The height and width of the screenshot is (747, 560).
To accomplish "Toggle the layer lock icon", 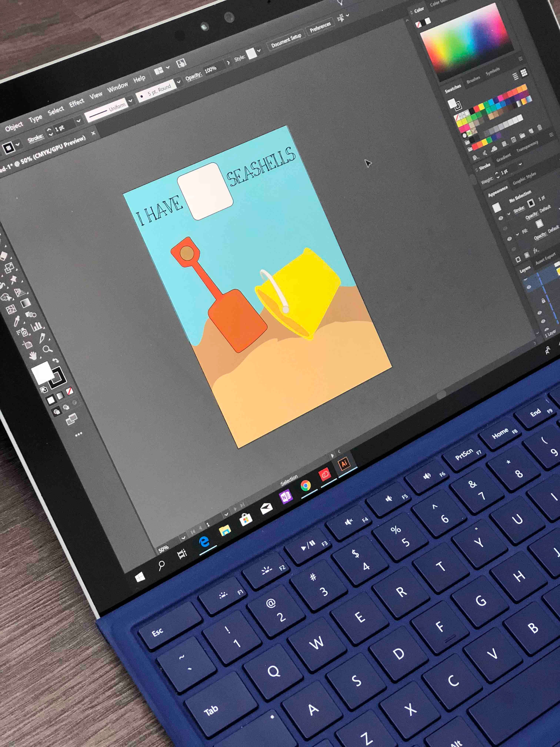I will [543, 300].
